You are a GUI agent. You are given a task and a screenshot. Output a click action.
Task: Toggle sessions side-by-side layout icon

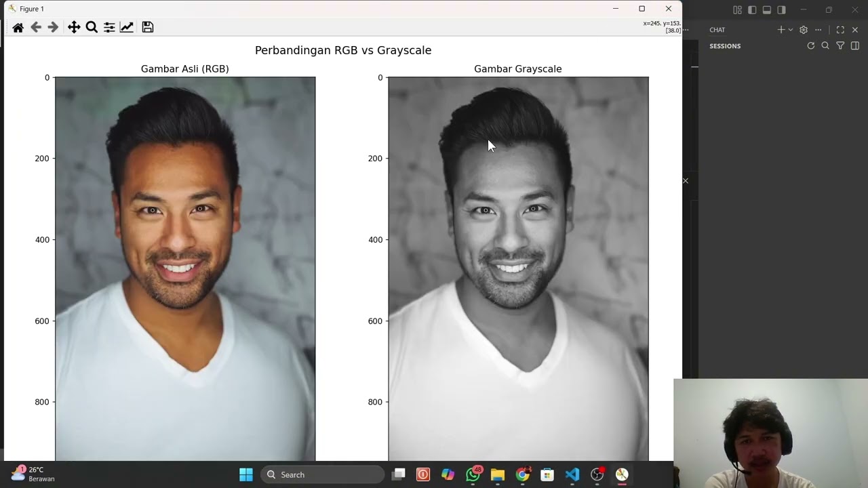[x=855, y=45]
